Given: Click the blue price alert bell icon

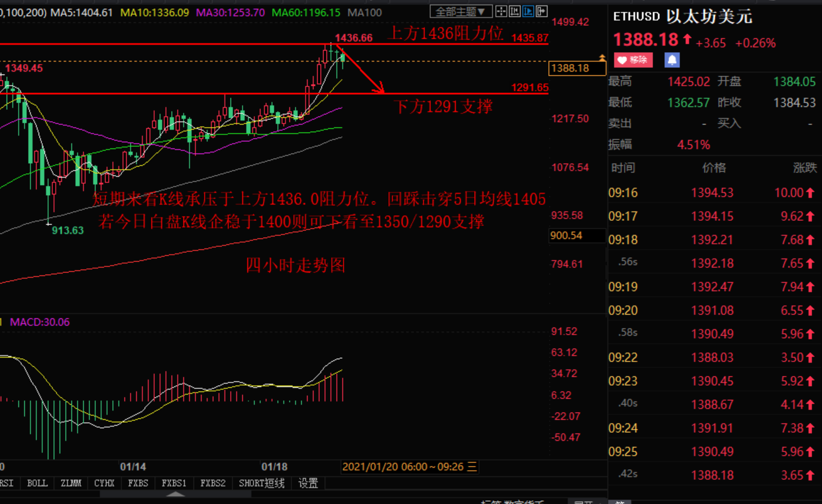Looking at the screenshot, I should (672, 60).
